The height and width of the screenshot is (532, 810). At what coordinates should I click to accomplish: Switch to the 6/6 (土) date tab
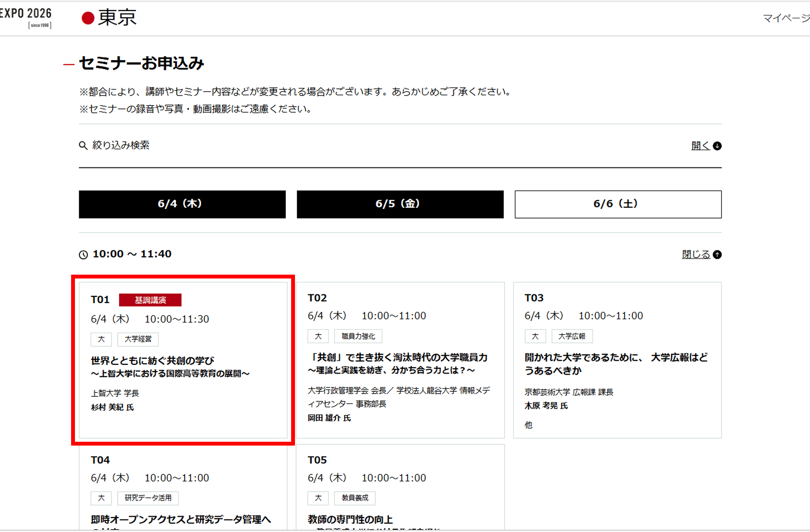pyautogui.click(x=618, y=204)
